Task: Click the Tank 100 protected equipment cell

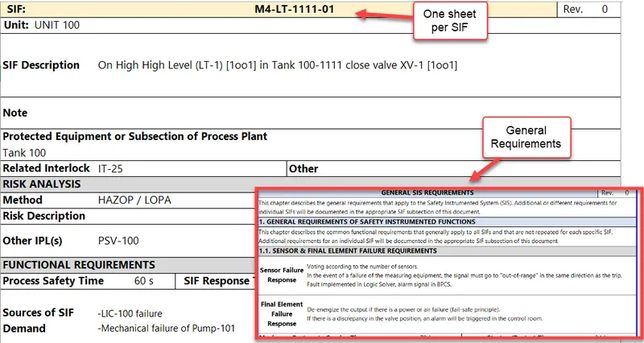Action: pyautogui.click(x=24, y=152)
